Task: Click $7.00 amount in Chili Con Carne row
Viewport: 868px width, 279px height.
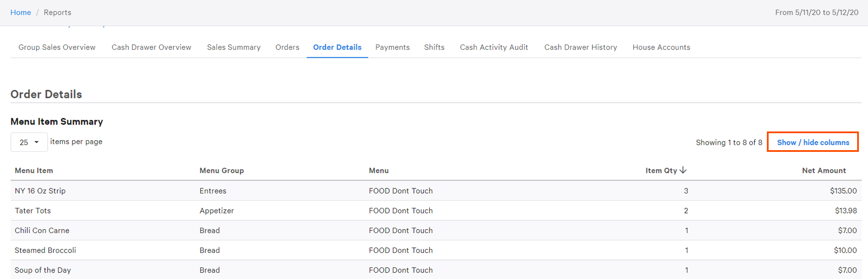Action: coord(847,230)
